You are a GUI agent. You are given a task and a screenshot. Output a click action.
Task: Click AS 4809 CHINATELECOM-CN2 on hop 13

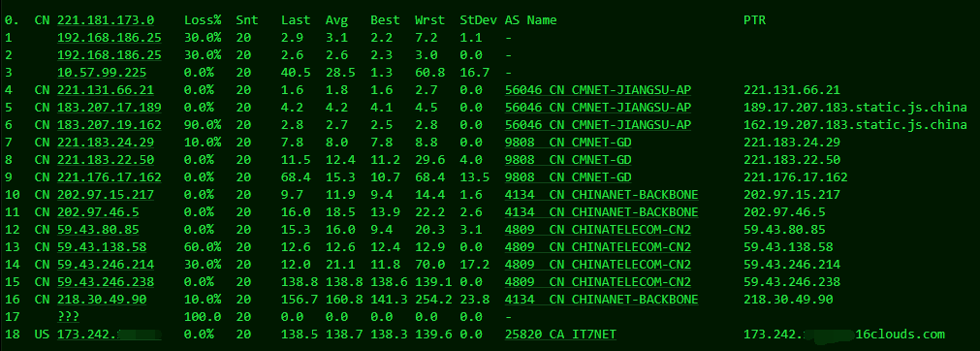598,247
